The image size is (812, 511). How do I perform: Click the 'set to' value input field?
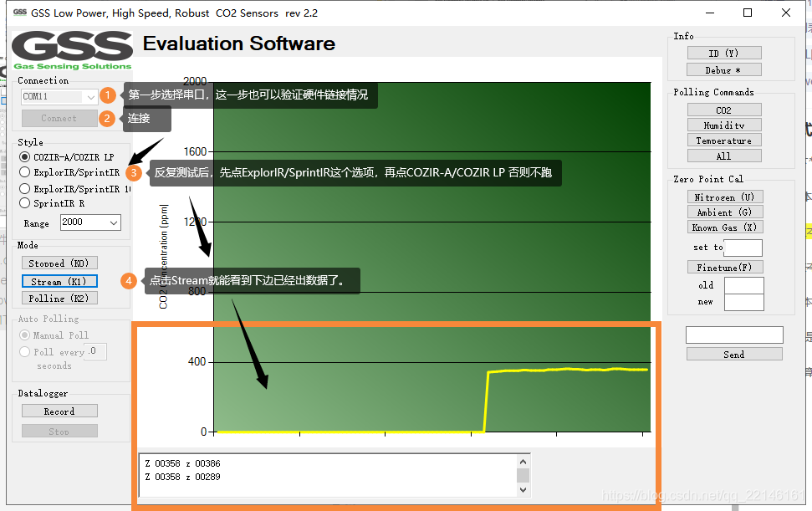[x=743, y=248]
